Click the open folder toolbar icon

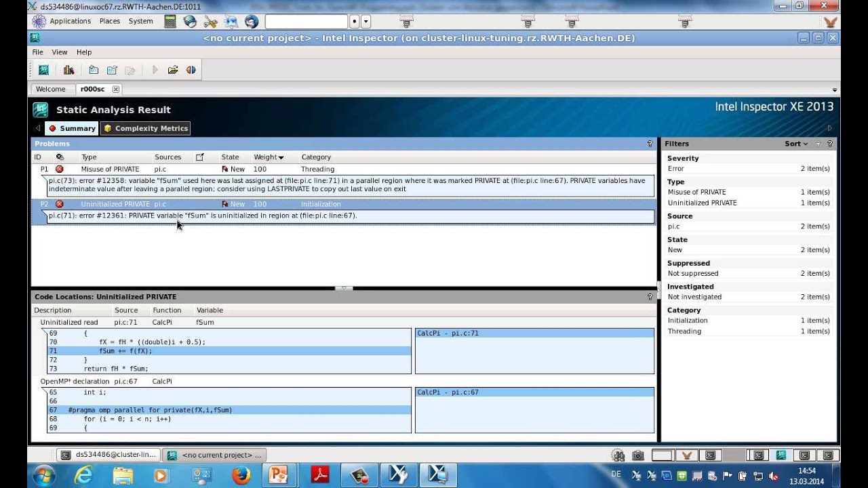tap(173, 70)
